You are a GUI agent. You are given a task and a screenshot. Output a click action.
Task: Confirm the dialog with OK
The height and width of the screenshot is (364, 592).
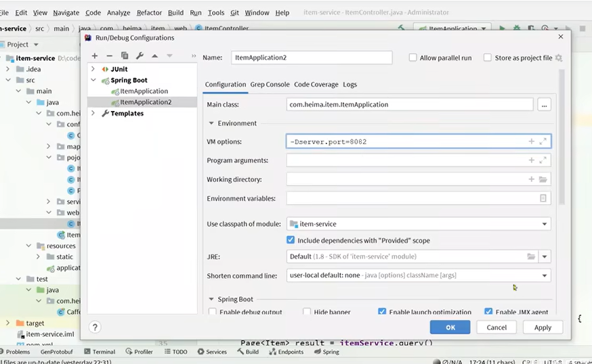450,327
